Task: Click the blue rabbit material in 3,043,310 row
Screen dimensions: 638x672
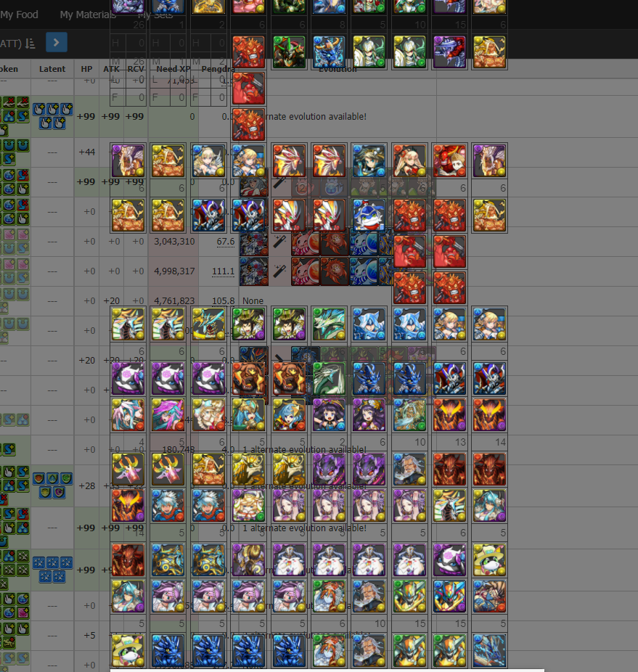Action: tap(364, 242)
